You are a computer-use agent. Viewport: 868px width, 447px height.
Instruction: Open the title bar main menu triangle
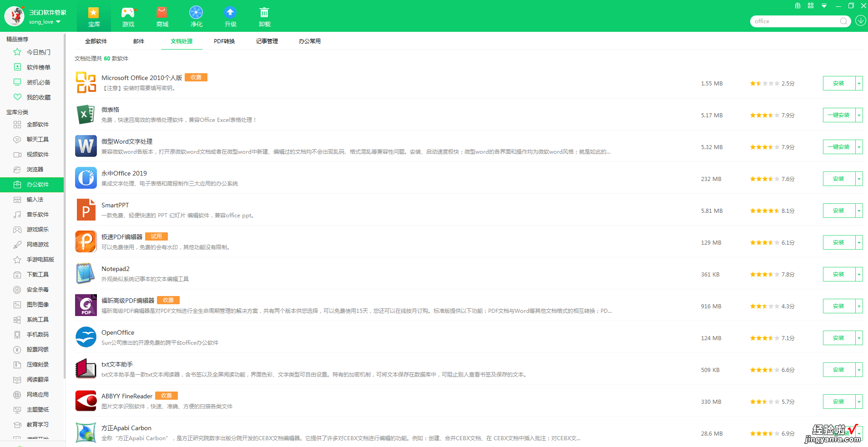pos(824,6)
